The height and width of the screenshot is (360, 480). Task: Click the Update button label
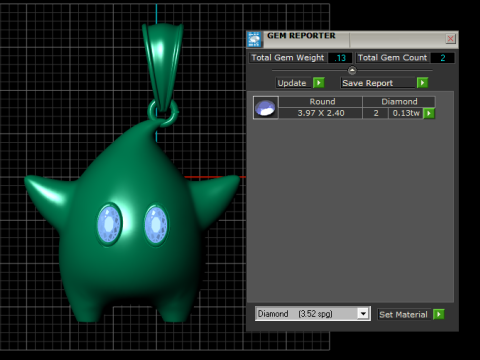(x=292, y=83)
